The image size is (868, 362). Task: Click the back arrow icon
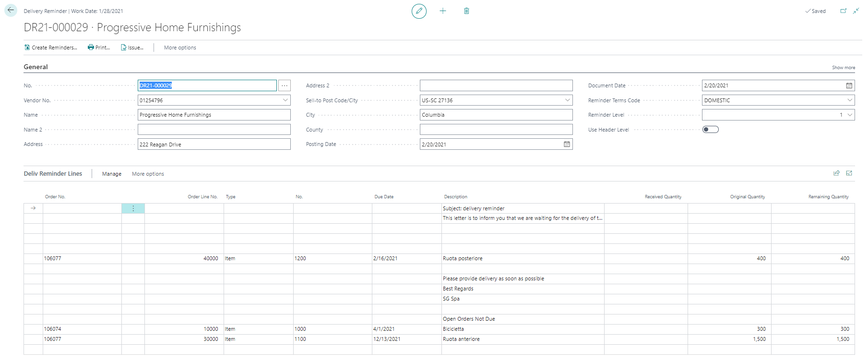[x=11, y=11]
